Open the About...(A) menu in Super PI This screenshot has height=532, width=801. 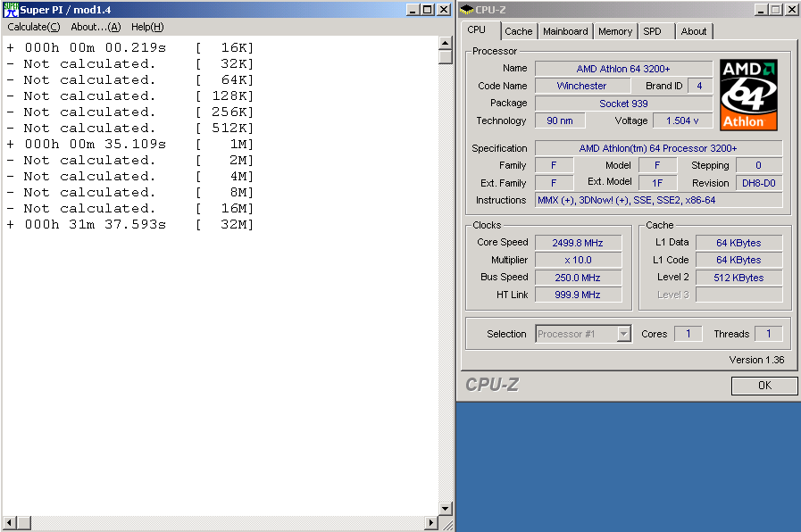coord(96,27)
